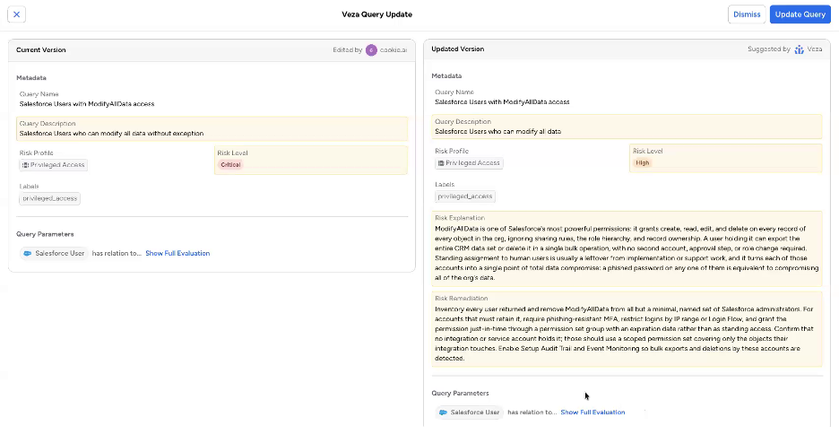Click the 'Edited by' label

(x=347, y=50)
